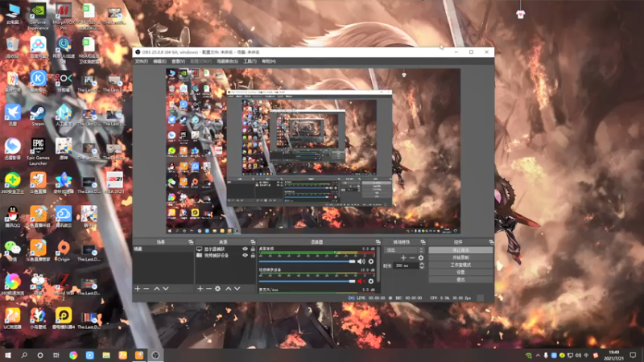
Task: Open source properties gear in Sources panel
Action: (217, 289)
